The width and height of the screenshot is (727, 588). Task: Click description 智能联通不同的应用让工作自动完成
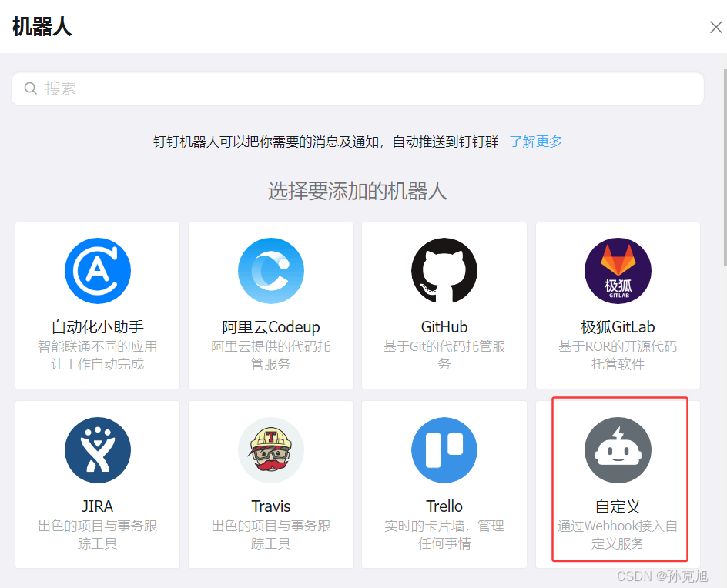pyautogui.click(x=97, y=355)
